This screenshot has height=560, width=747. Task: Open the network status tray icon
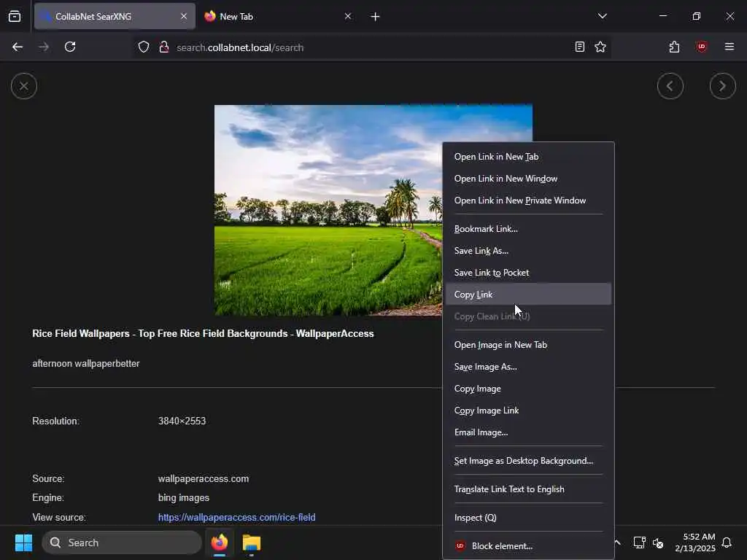[639, 542]
